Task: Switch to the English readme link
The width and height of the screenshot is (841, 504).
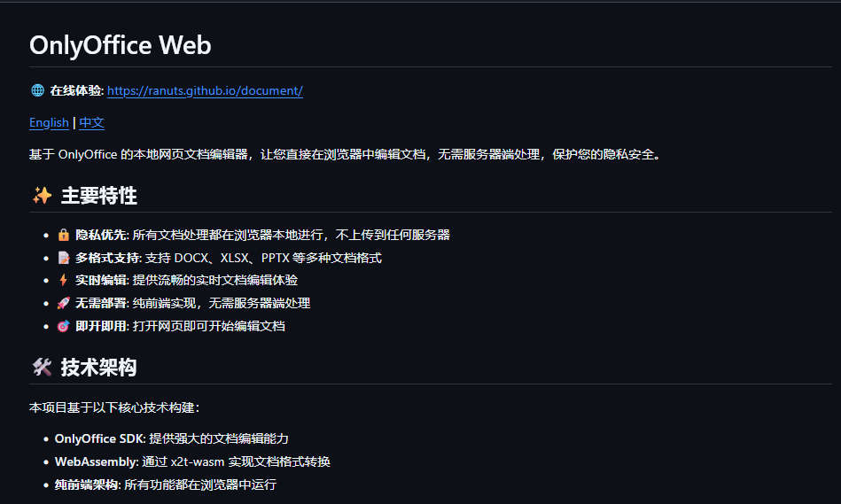Action: click(49, 123)
